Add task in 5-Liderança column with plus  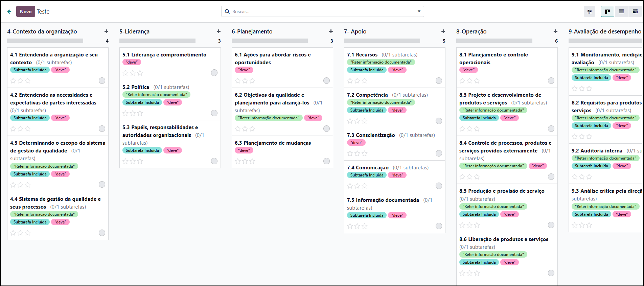(x=218, y=31)
